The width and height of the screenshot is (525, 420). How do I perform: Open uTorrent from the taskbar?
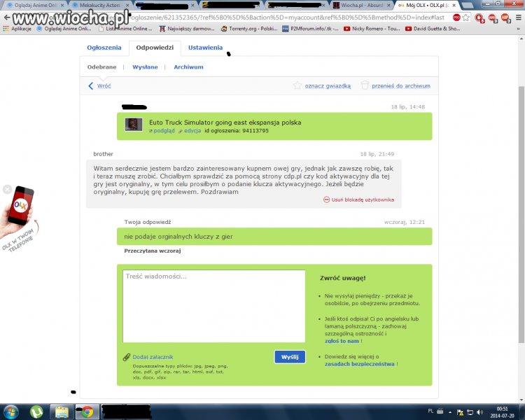point(36,412)
